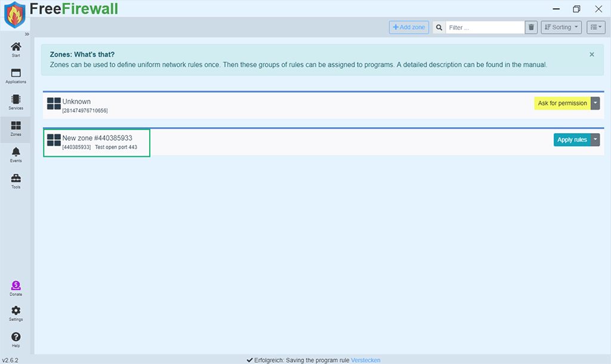Open the Sorting dropdown
This screenshot has width=611, height=364.
561,27
